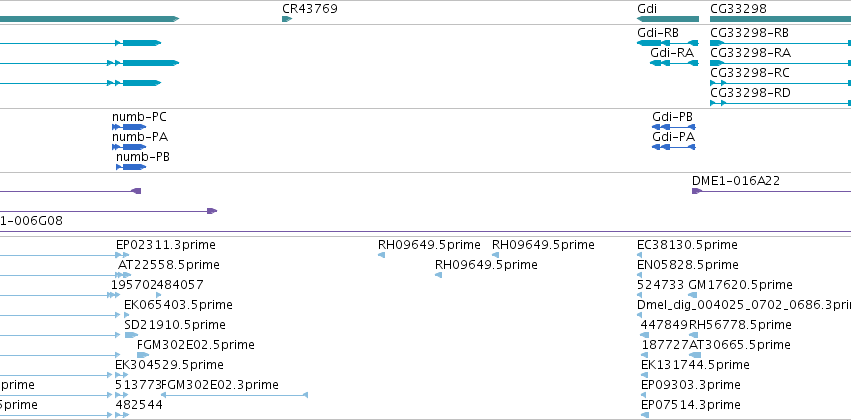Select the EC38130.5prime EST marker

(x=639, y=255)
